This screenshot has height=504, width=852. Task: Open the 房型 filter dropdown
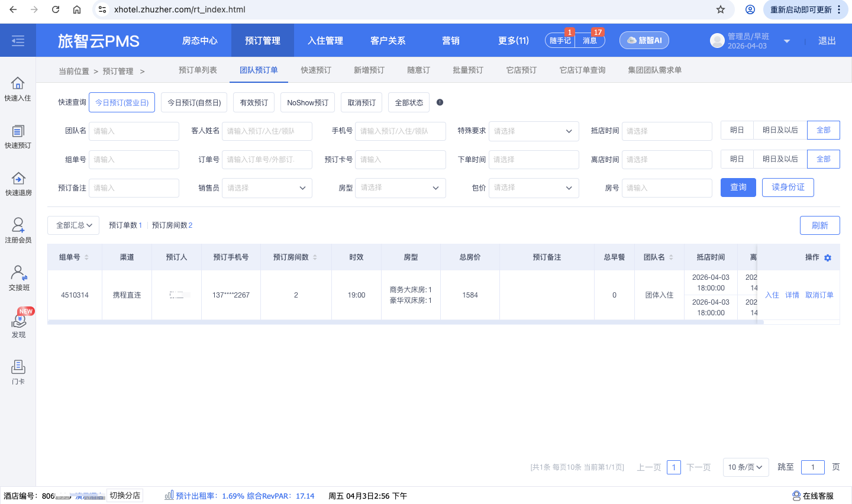[400, 188]
